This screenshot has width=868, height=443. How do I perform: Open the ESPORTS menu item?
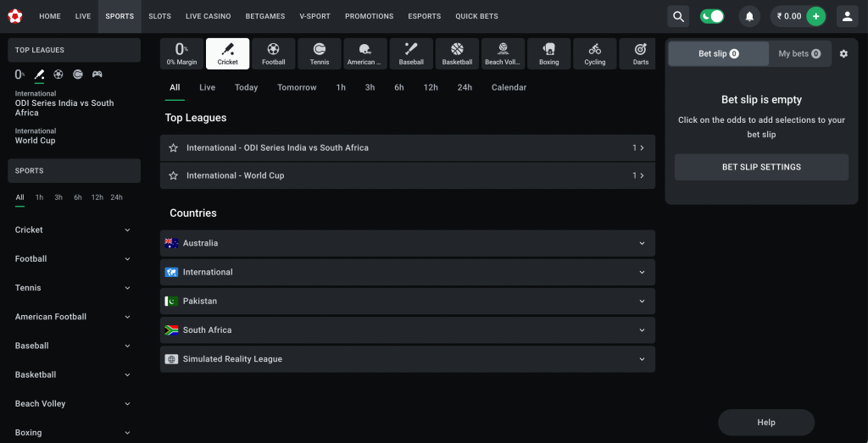[425, 17]
